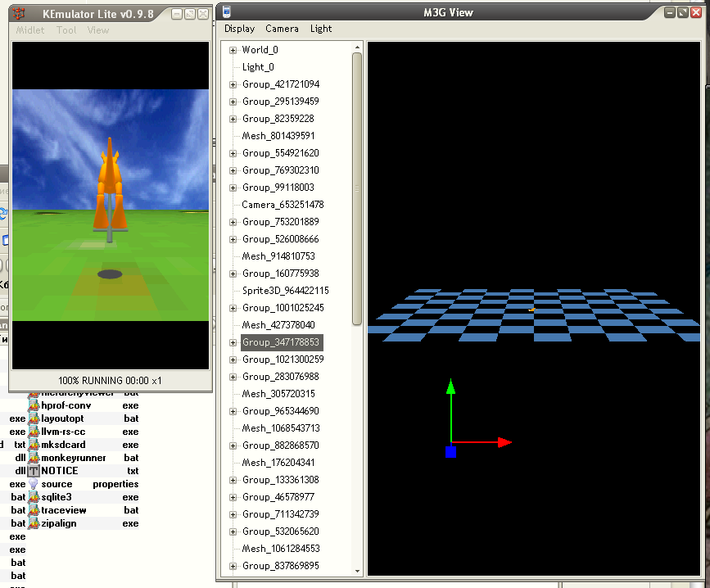Viewport: 710px width, 588px height.
Task: Click the blue Z-axis square gizmo
Action: coord(450,452)
